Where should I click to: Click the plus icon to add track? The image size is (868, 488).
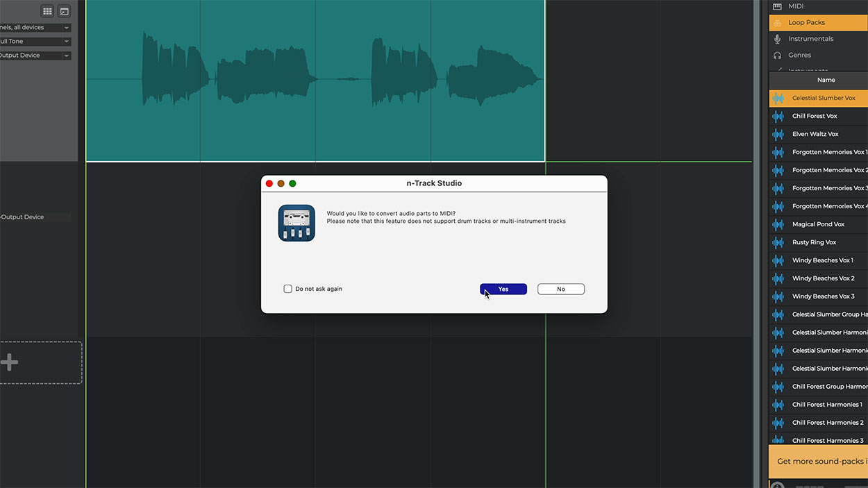tap(10, 362)
